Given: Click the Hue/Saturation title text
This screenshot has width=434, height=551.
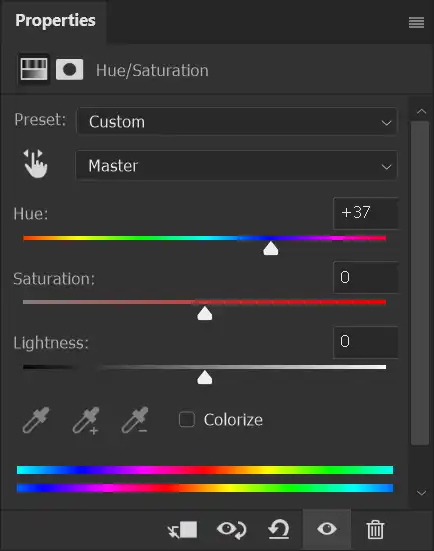Looking at the screenshot, I should tap(152, 71).
